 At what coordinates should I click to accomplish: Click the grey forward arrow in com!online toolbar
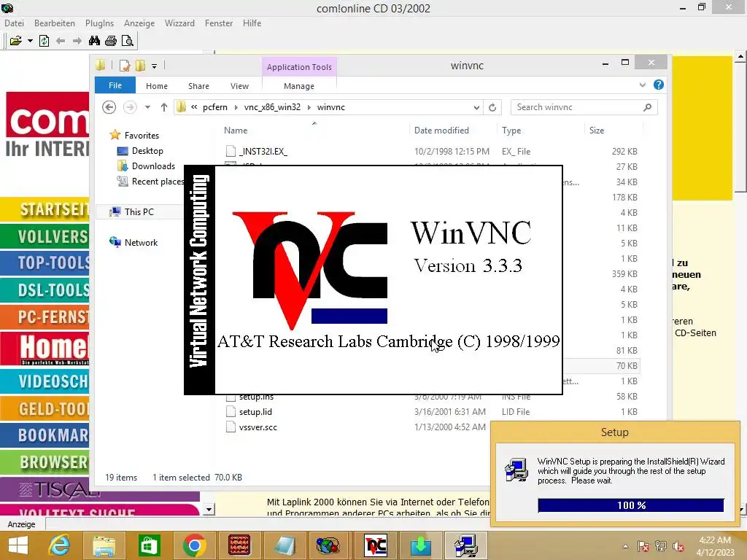pos(77,41)
